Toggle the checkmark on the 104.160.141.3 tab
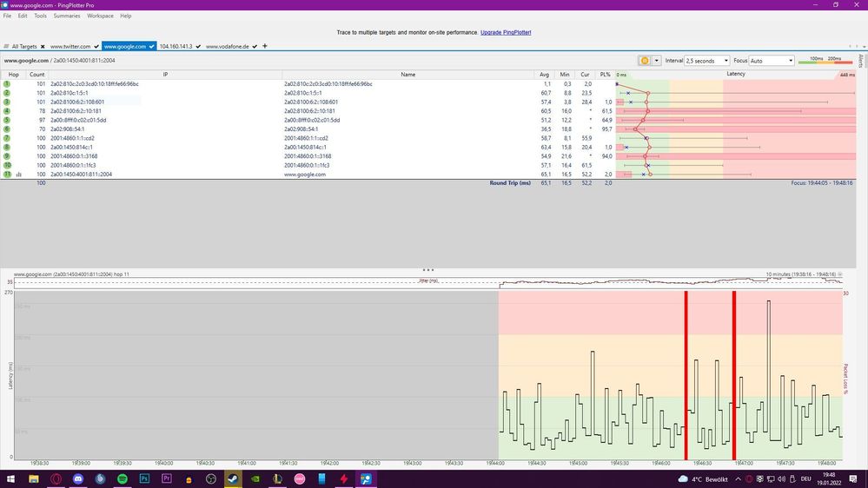Image resolution: width=868 pixels, height=488 pixels. pos(199,46)
